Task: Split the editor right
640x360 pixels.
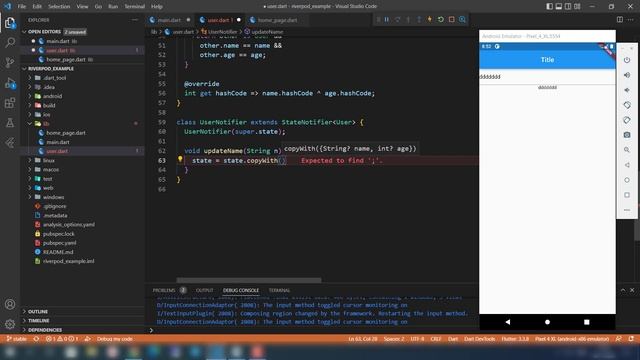Action: 620,20
